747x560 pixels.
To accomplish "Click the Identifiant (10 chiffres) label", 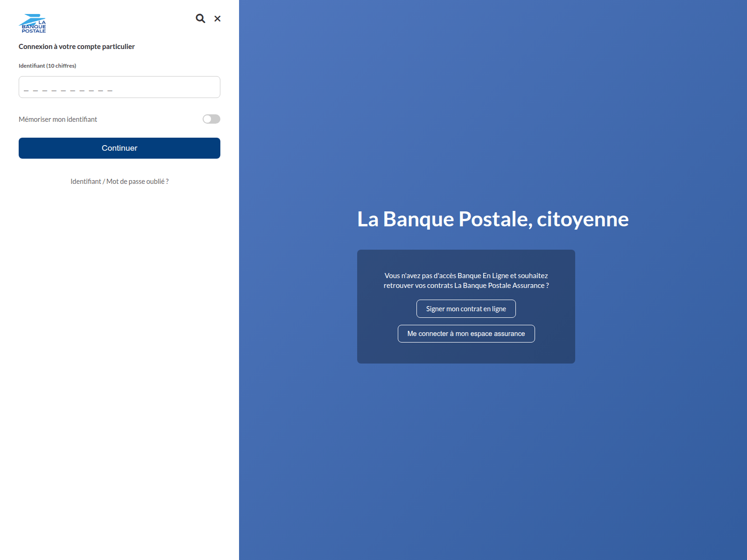I will [47, 66].
